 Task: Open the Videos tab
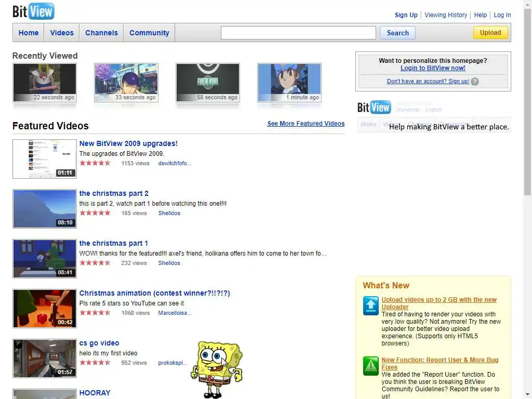click(62, 33)
